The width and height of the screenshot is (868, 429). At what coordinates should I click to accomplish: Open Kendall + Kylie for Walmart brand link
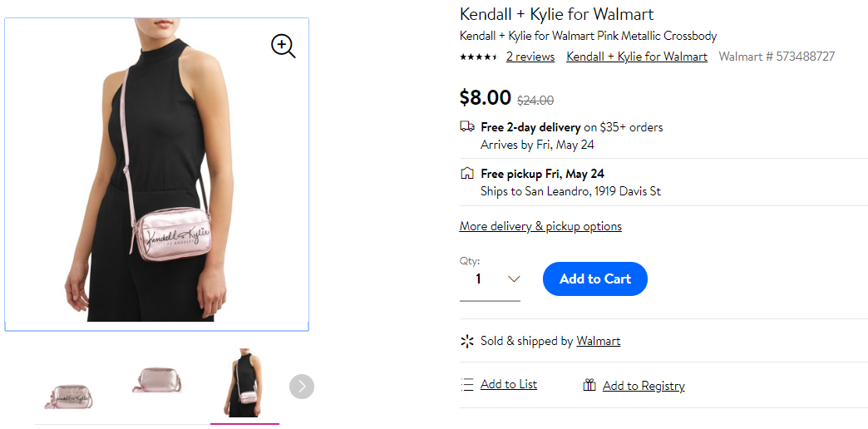[637, 57]
